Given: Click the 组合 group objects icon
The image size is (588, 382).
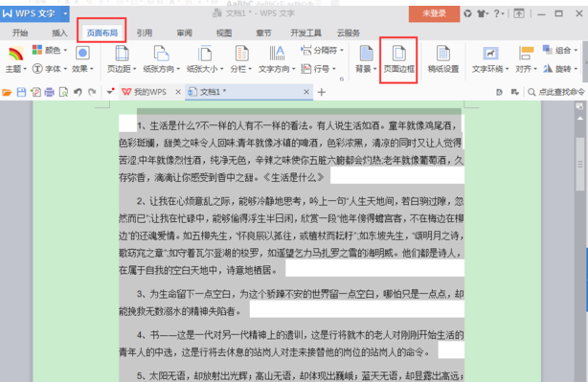Looking at the screenshot, I should click(x=547, y=50).
